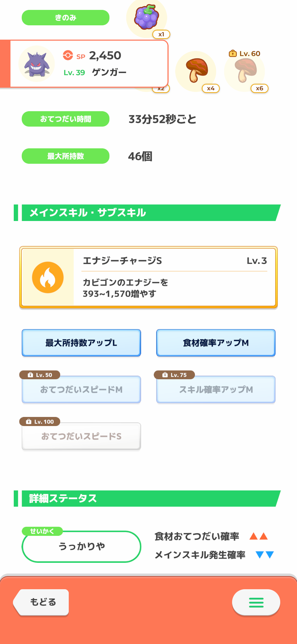Screen dimensions: 297x644
Task: Tap the orange flame skill icon
Action: [48, 277]
